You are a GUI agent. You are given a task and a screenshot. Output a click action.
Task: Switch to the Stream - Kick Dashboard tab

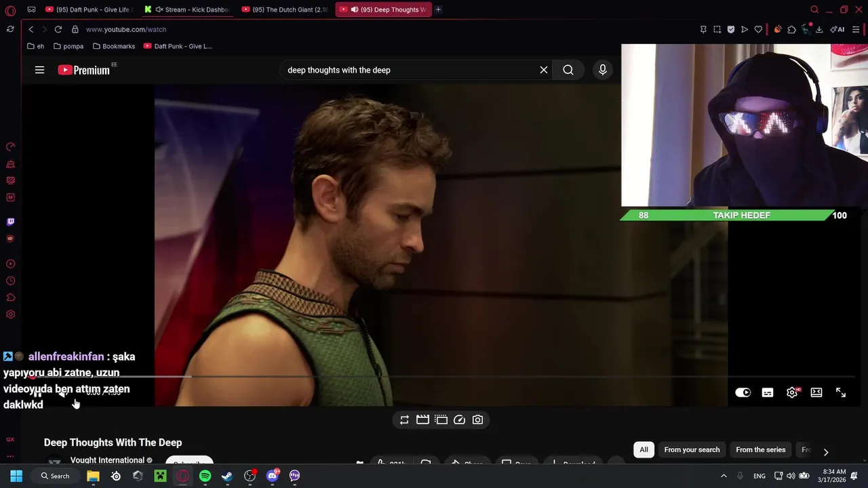point(187,9)
